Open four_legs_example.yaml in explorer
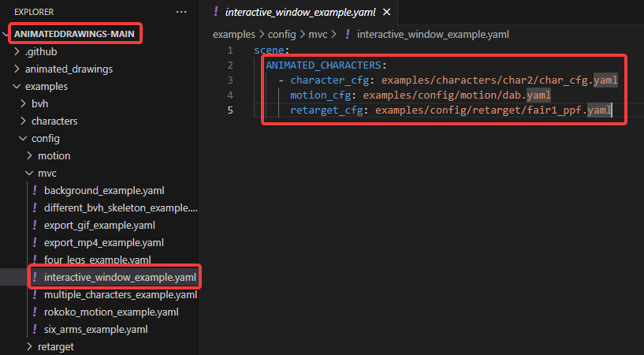 tap(98, 260)
